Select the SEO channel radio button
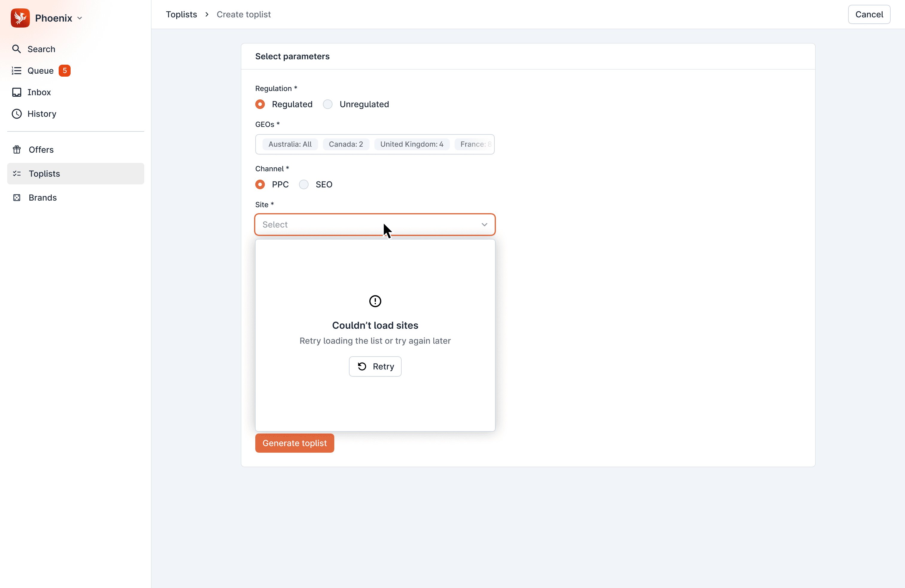Viewport: 905px width, 588px height. point(304,184)
